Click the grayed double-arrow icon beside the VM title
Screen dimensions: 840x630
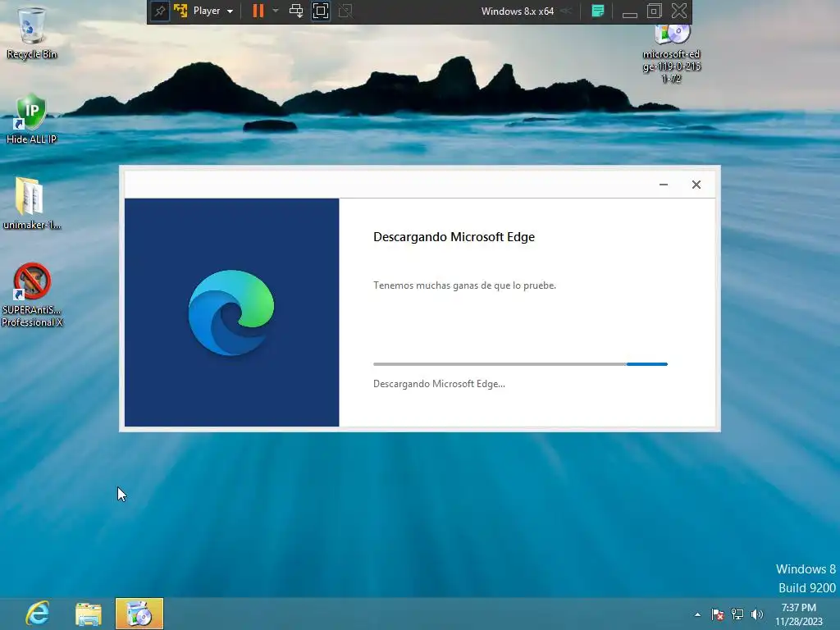(x=566, y=11)
